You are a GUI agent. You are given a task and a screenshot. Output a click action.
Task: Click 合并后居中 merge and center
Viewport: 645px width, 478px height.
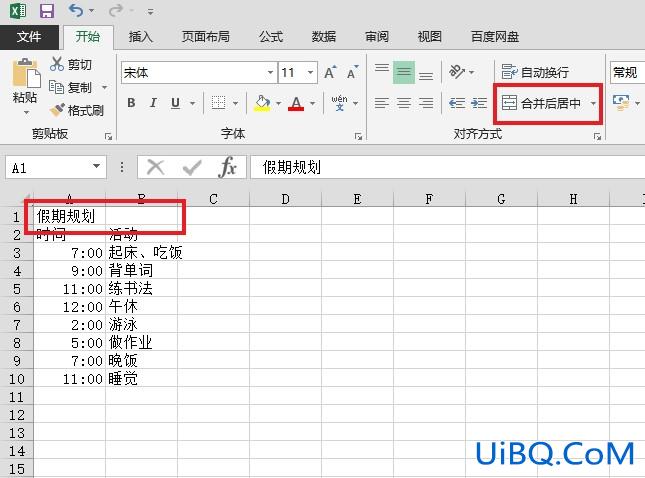tap(541, 103)
